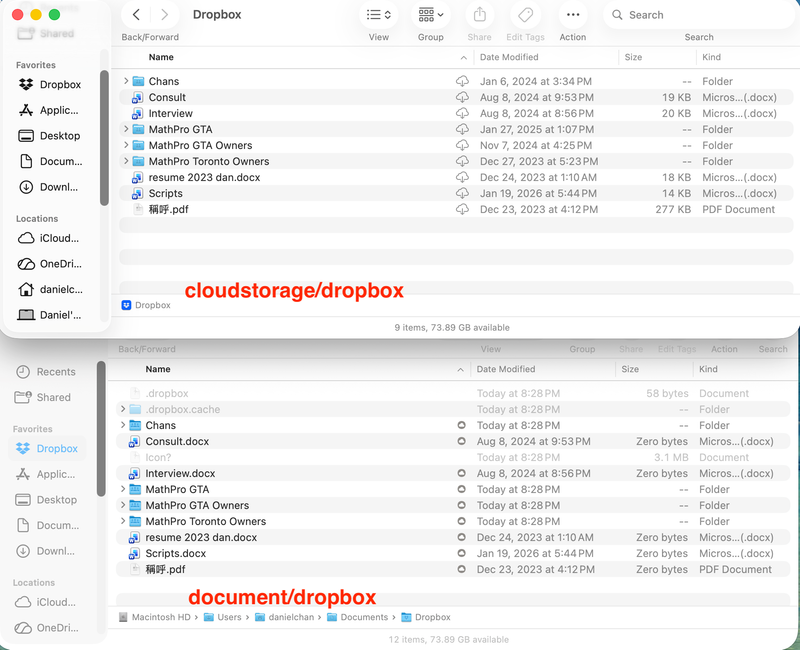Image resolution: width=800 pixels, height=650 pixels.
Task: Open Applications in top window sidebar
Action: [49, 110]
